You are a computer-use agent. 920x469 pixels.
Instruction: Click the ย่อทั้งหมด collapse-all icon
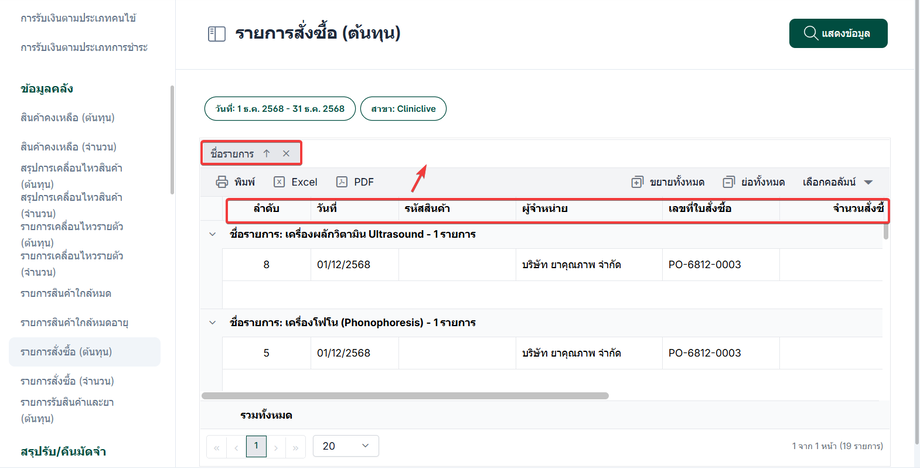728,182
